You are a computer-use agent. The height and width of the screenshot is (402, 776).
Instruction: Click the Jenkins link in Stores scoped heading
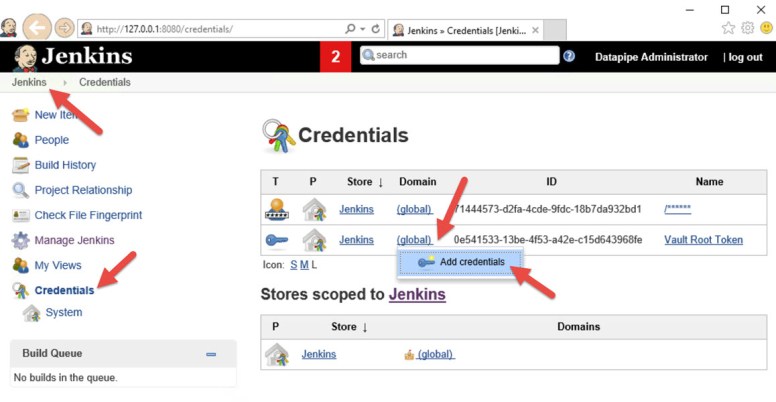(417, 295)
